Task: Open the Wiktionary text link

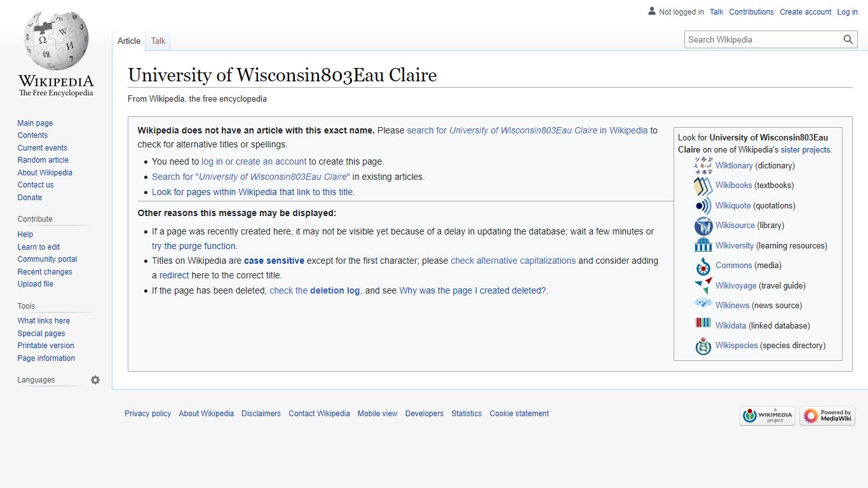Action: [734, 166]
